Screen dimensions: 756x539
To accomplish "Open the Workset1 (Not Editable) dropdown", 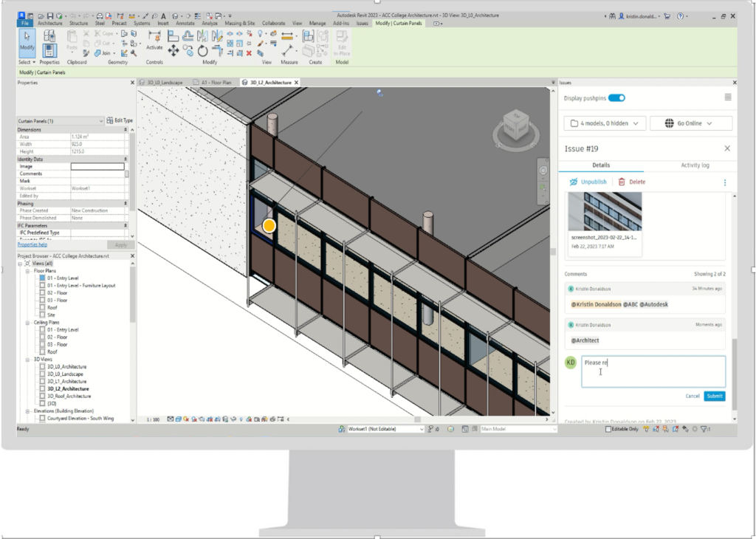I will tap(385, 429).
